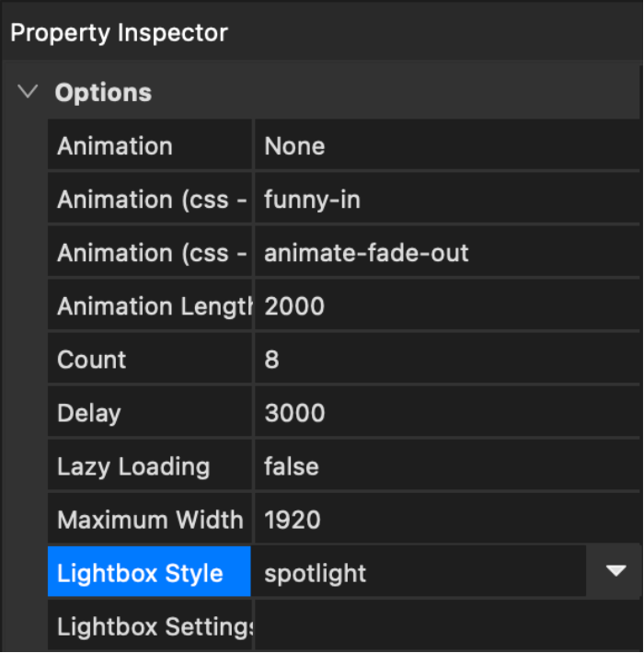Toggle the Lazy Loading false value
Viewport: 644px width, 653px height.
coord(292,466)
